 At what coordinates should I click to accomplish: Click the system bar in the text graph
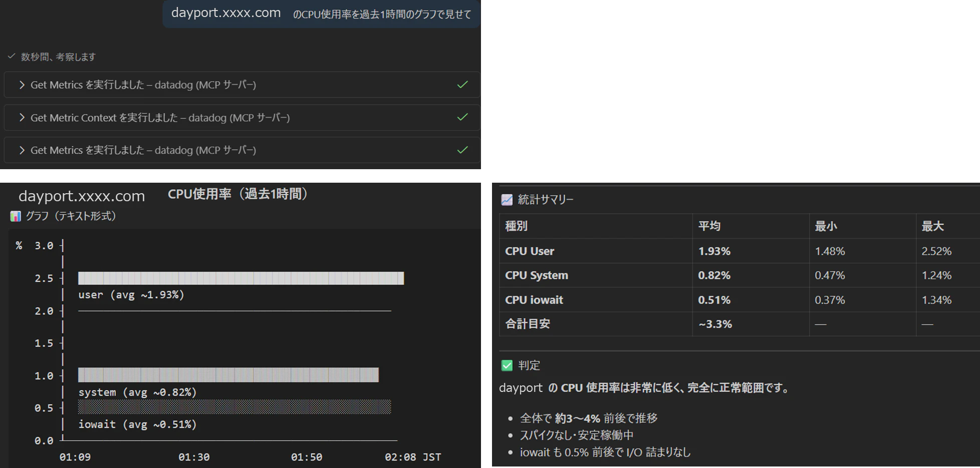pyautogui.click(x=228, y=375)
